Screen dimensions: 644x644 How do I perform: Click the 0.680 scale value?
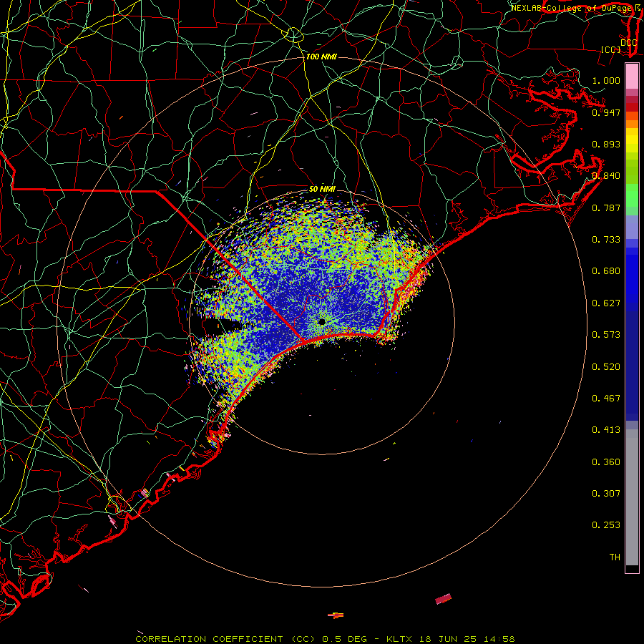[606, 271]
